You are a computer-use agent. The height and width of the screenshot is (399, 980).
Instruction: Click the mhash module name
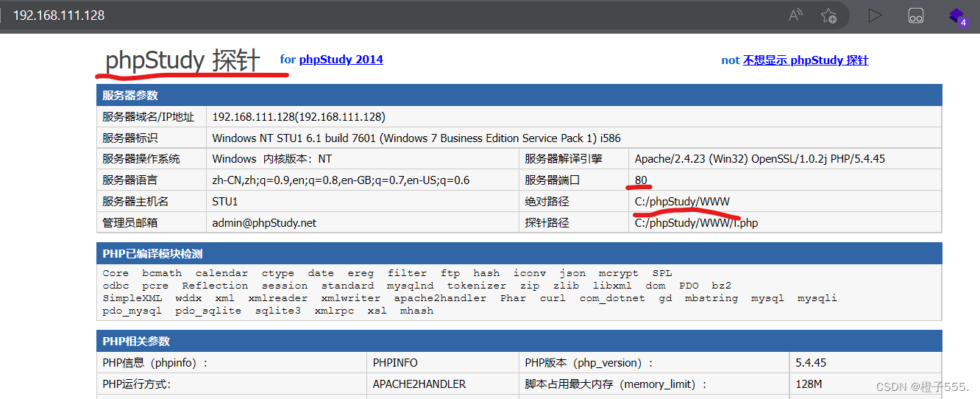point(417,311)
